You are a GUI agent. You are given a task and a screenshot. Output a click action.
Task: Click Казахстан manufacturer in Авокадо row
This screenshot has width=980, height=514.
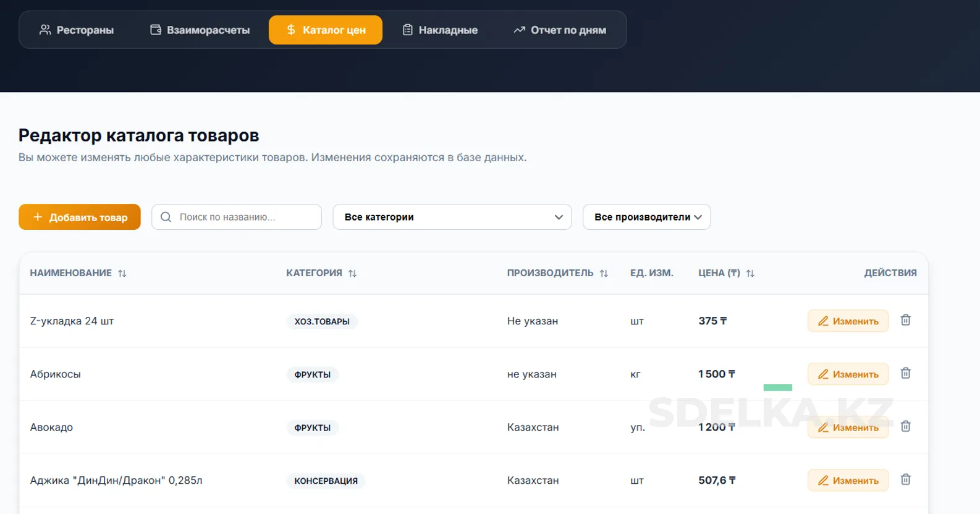pos(533,427)
